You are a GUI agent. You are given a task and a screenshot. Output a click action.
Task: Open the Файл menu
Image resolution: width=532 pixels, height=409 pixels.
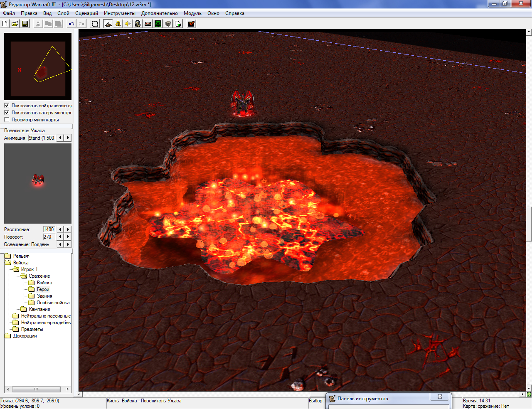coord(9,13)
